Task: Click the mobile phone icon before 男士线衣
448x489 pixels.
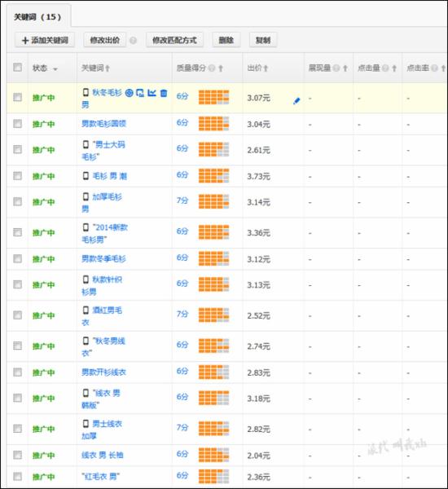Action: tap(86, 424)
